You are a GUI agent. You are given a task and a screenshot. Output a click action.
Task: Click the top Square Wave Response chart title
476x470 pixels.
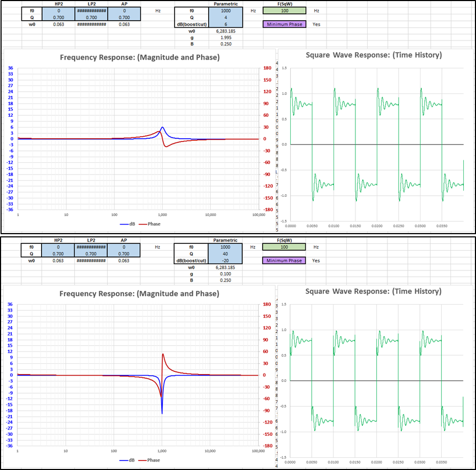[374, 55]
